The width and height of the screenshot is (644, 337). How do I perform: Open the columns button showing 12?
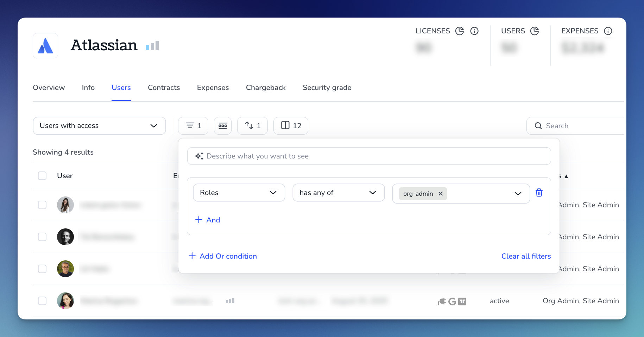click(291, 126)
